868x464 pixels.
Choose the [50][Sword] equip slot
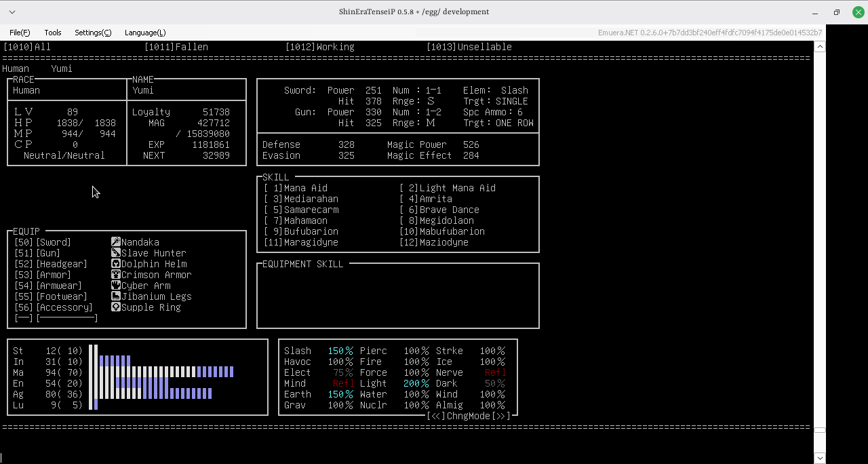tap(42, 242)
